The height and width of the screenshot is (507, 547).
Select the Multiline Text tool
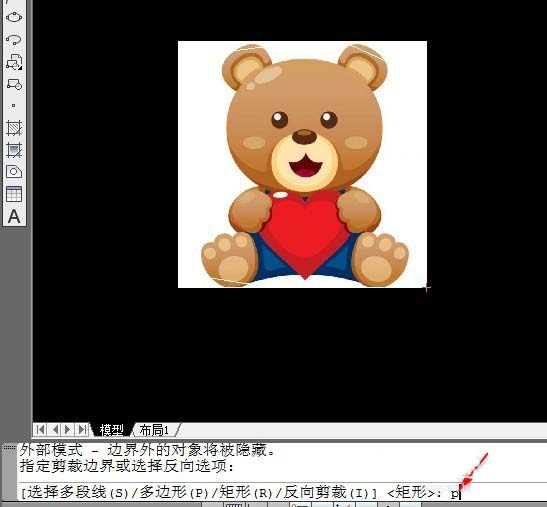14,216
